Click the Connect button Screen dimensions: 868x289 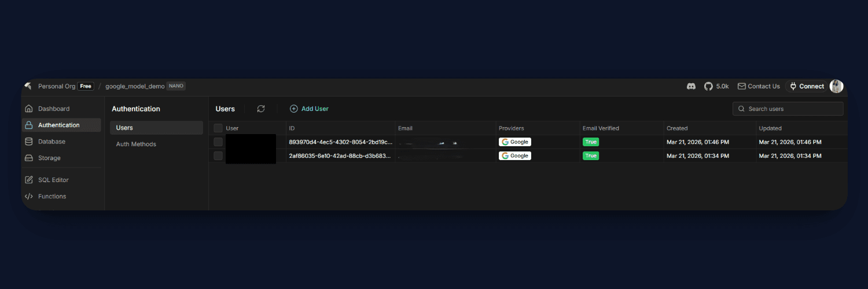pyautogui.click(x=807, y=86)
